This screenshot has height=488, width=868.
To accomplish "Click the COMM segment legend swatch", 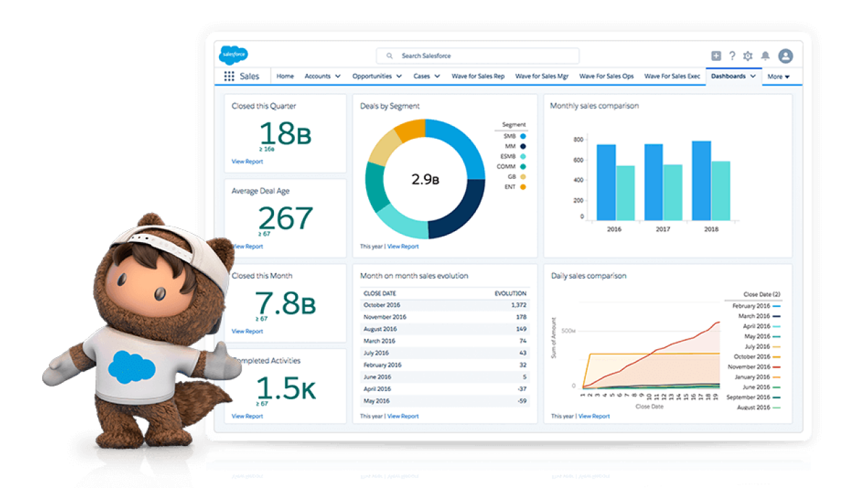I will pyautogui.click(x=523, y=167).
